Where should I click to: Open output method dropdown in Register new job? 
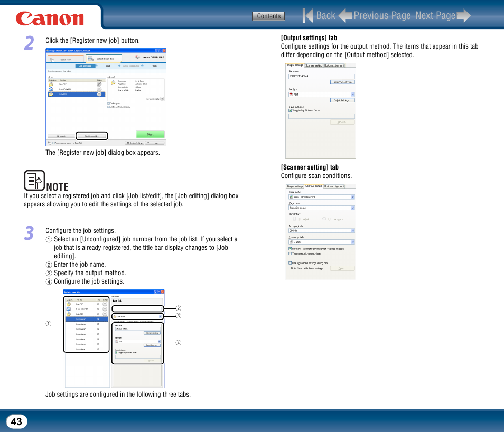tap(137, 317)
